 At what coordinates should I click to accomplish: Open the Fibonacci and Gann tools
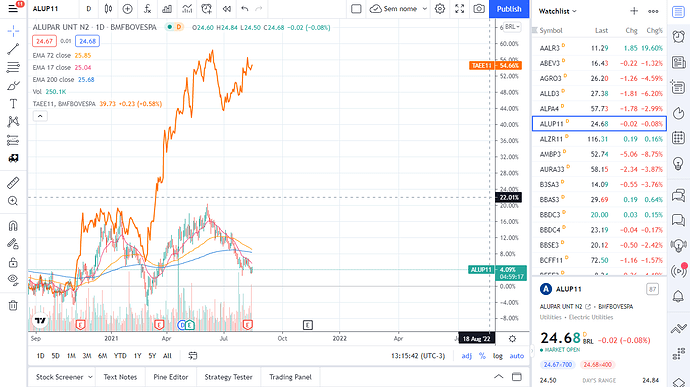coord(13,67)
